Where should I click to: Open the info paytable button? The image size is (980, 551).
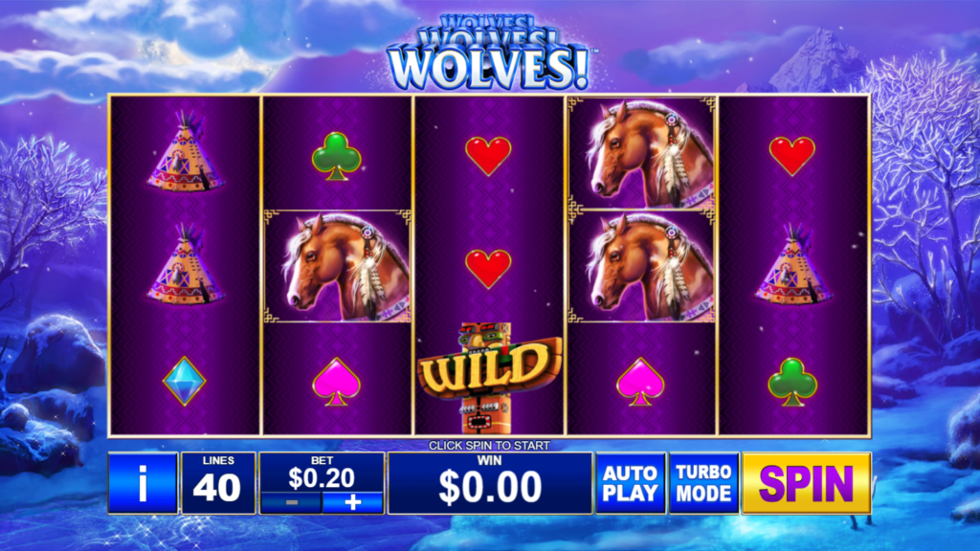[x=144, y=483]
